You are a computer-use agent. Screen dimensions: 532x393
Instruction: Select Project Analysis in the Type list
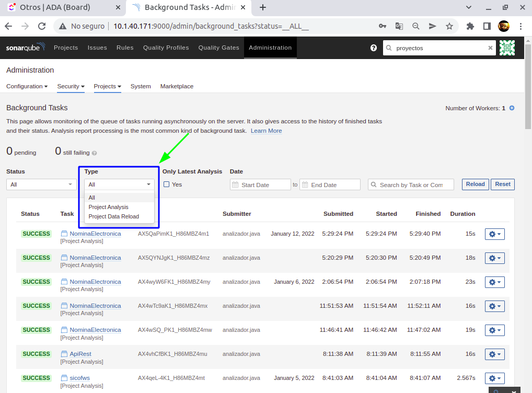(x=108, y=207)
